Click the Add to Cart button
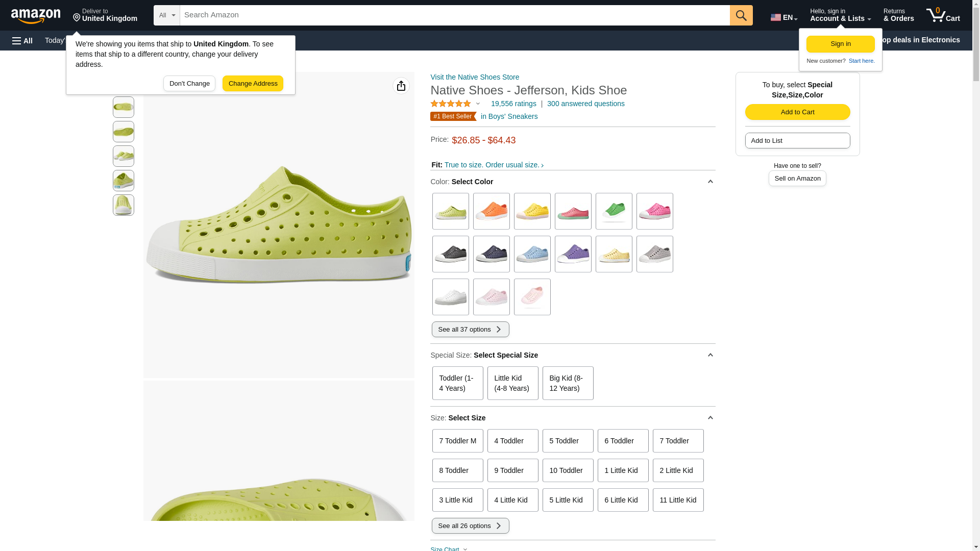980x551 pixels. (797, 112)
